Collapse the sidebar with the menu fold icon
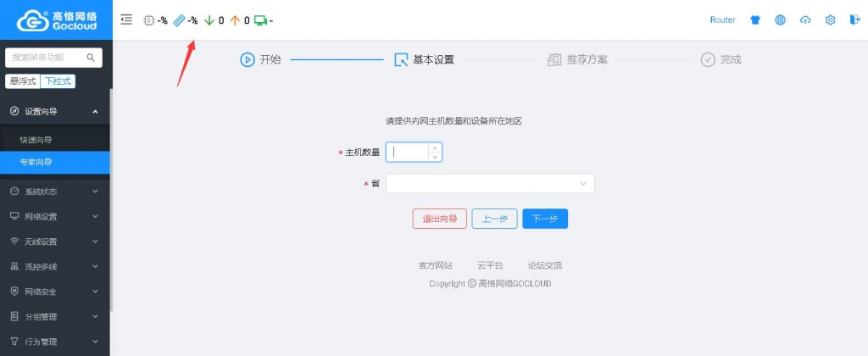Viewport: 868px width, 356px height. [126, 19]
